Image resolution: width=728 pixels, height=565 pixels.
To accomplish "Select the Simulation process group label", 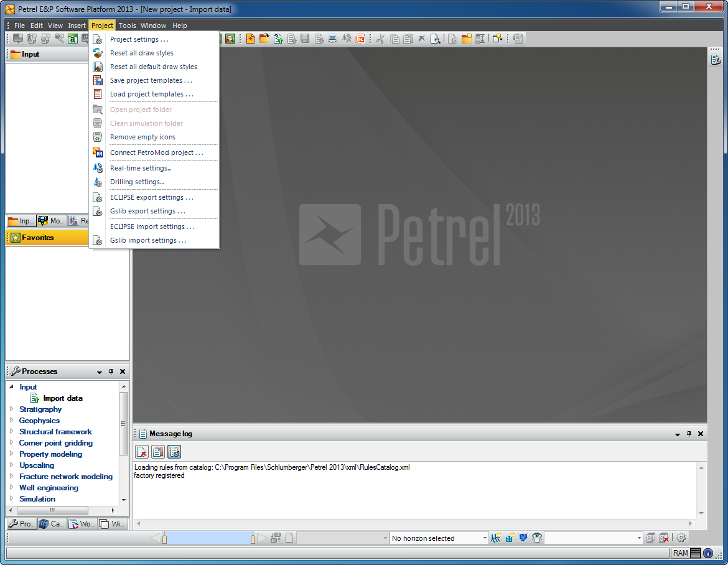I will click(37, 498).
